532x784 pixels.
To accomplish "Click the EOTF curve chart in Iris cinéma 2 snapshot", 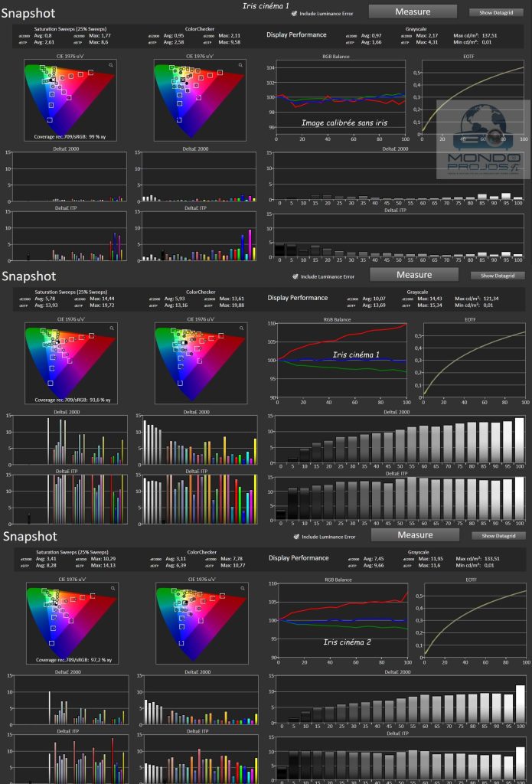I will [472, 620].
